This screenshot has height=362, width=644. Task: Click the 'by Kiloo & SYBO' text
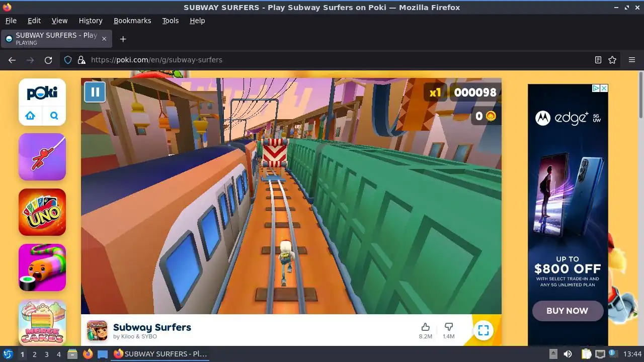click(x=135, y=337)
